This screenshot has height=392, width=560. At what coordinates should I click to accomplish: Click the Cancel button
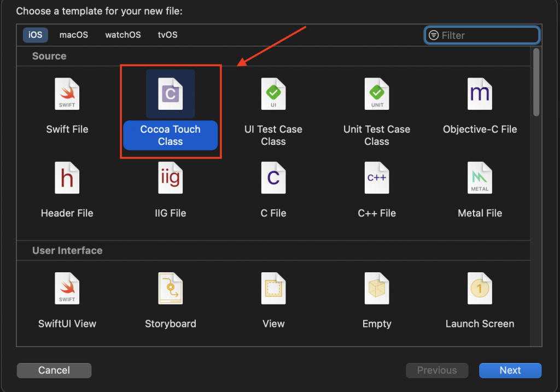(x=54, y=370)
